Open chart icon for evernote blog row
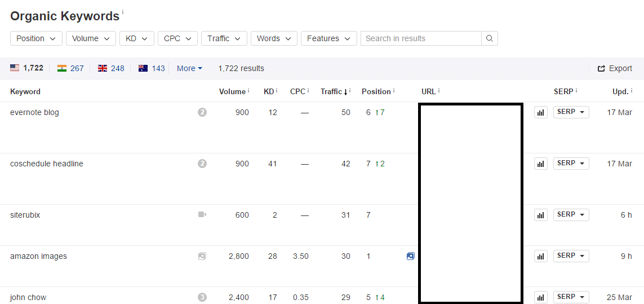The image size is (644, 304). [541, 112]
